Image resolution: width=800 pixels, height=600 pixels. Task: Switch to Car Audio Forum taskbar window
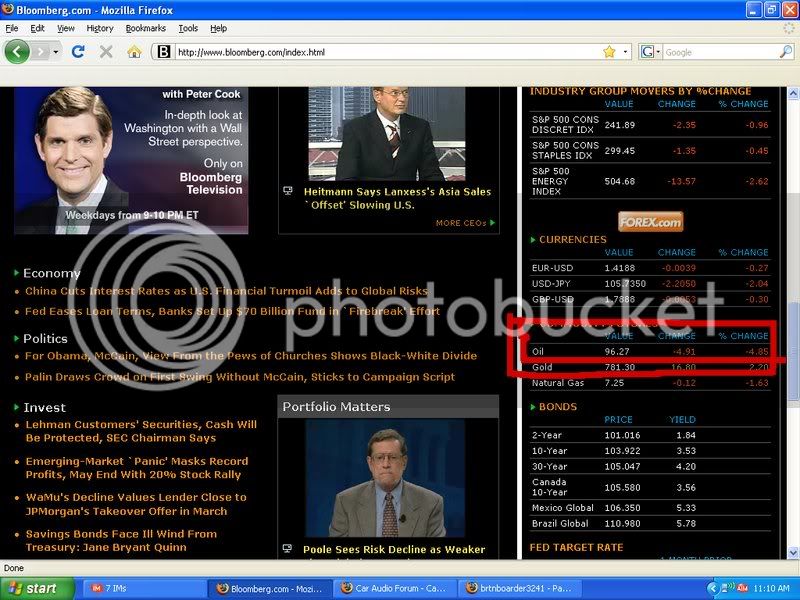coord(395,589)
